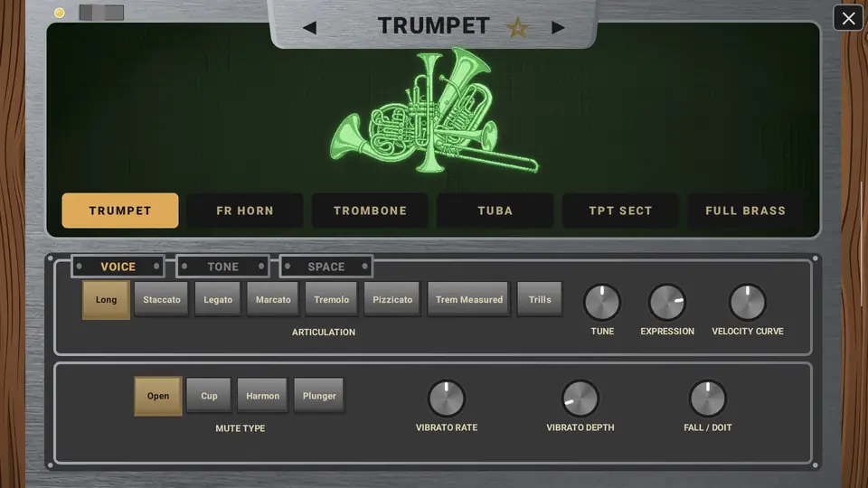Switch to the SPACE tab
This screenshot has width=868, height=488.
pos(326,267)
